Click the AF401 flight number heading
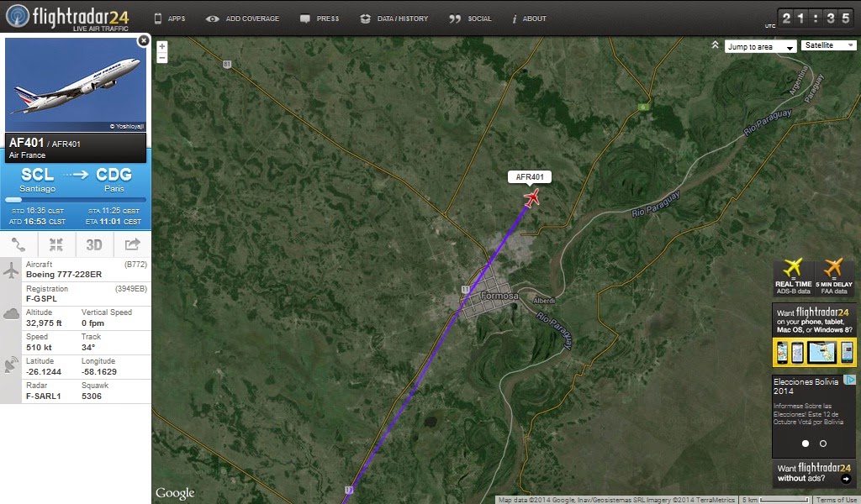 click(26, 143)
